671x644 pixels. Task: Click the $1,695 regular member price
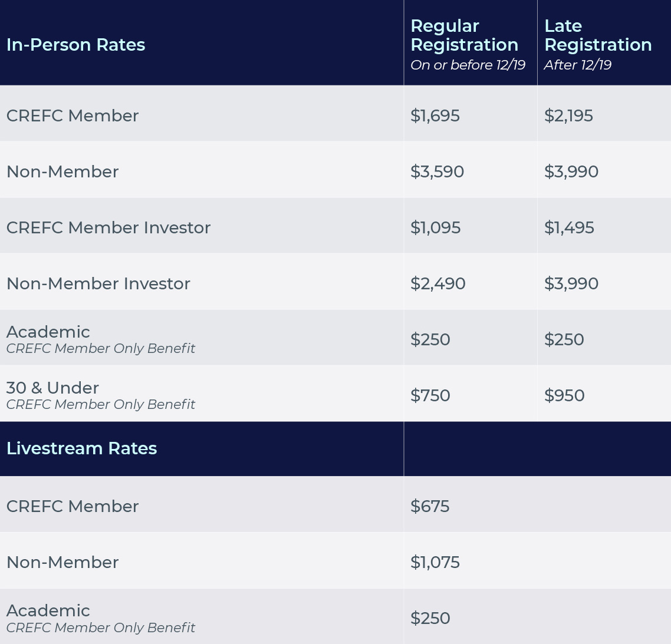coord(435,115)
